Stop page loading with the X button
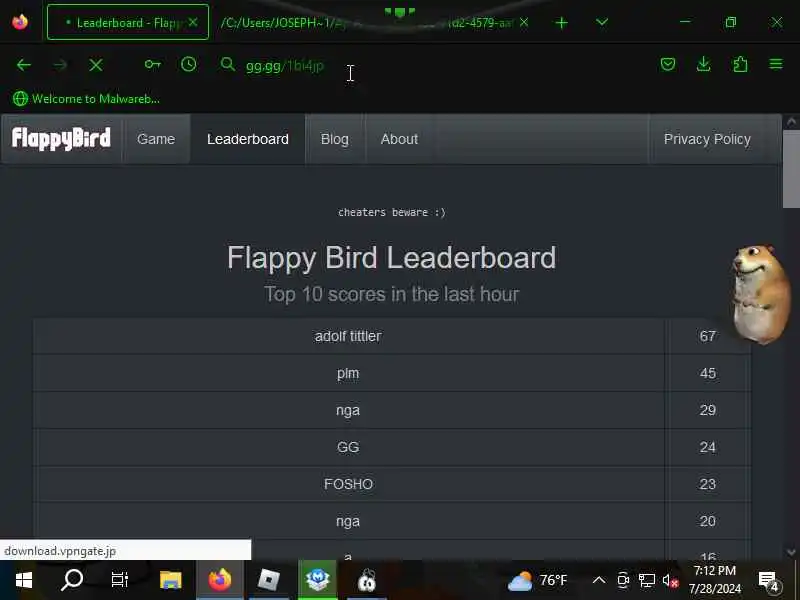The height and width of the screenshot is (600, 800). point(96,65)
